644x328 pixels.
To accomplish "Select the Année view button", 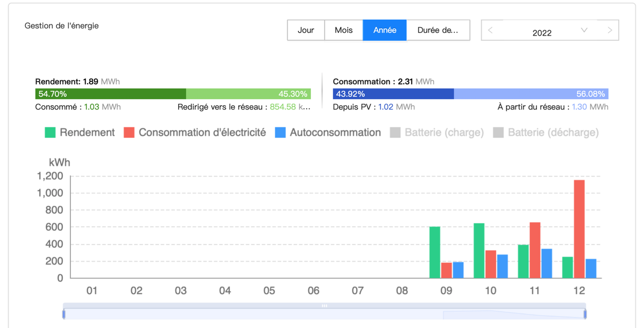I will (384, 30).
